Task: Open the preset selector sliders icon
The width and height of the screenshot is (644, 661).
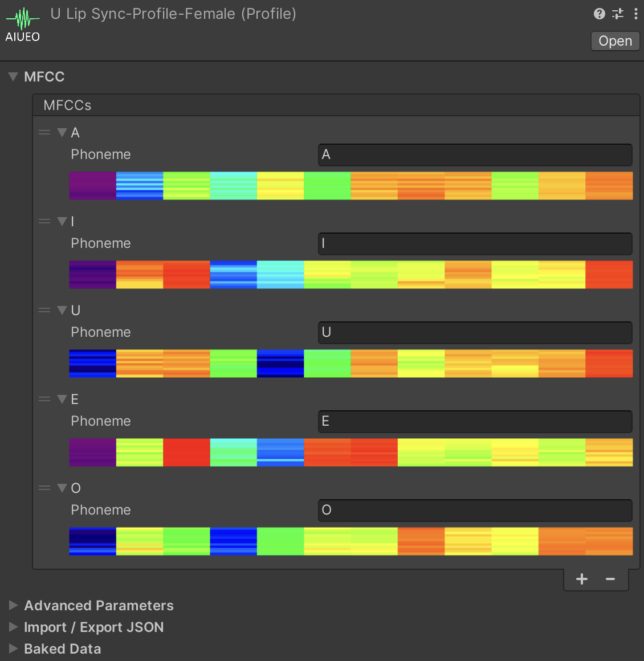Action: point(618,14)
